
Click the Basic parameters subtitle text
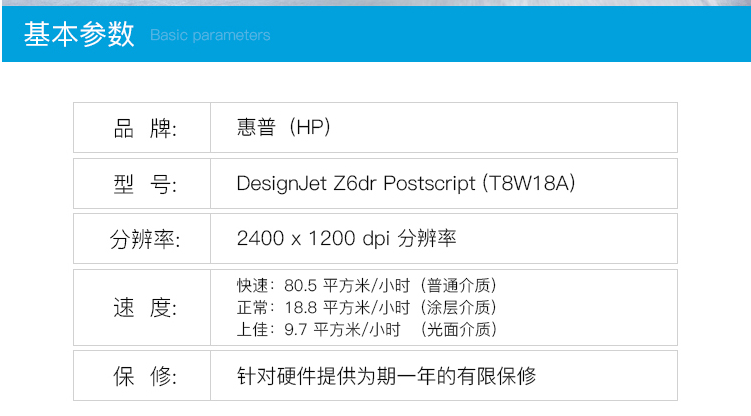pyautogui.click(x=210, y=35)
